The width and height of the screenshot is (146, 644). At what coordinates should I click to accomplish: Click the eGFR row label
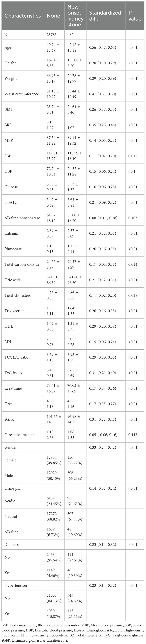[9, 420]
